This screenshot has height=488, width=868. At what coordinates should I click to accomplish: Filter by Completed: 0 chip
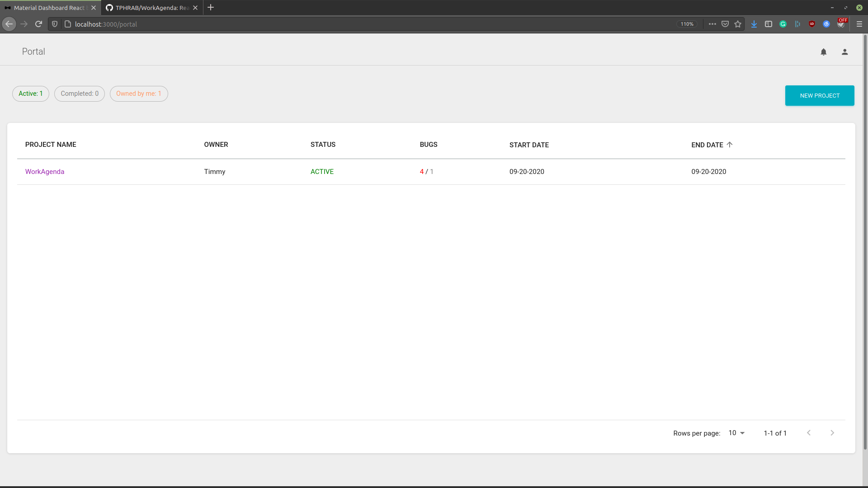click(80, 94)
